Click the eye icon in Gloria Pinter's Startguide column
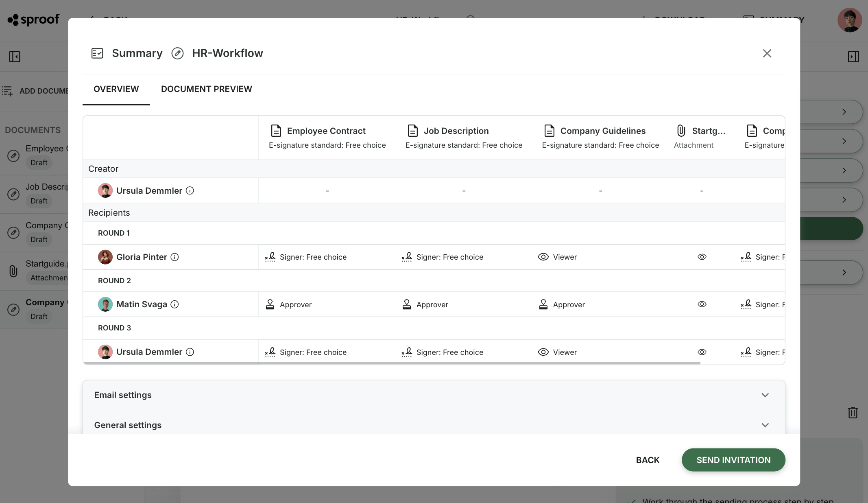The height and width of the screenshot is (503, 868). [702, 257]
